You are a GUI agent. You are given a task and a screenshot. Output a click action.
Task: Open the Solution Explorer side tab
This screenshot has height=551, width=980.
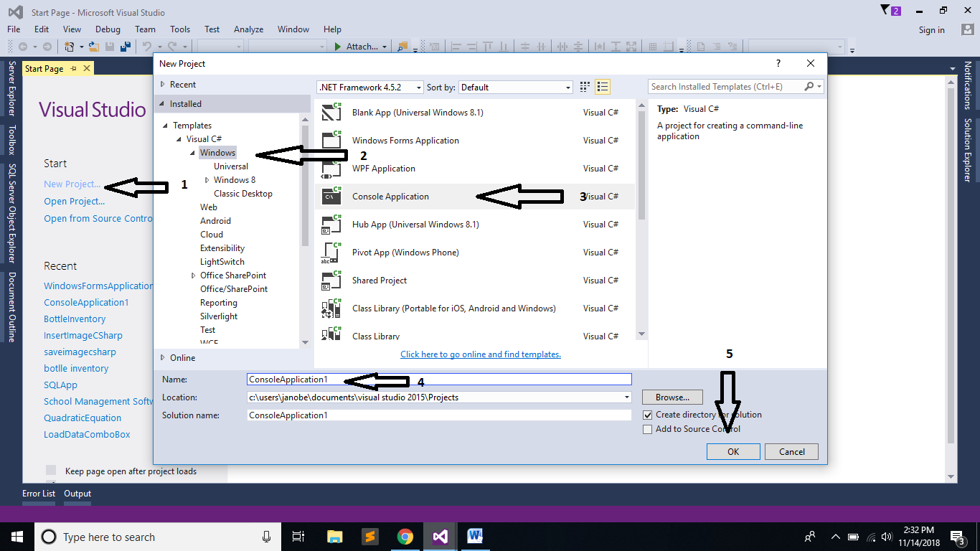pyautogui.click(x=967, y=150)
